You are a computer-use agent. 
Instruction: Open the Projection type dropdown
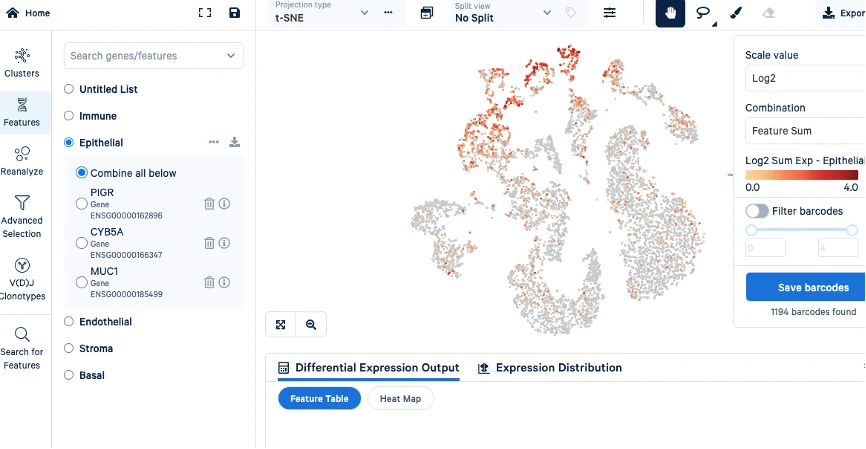pyautogui.click(x=321, y=13)
